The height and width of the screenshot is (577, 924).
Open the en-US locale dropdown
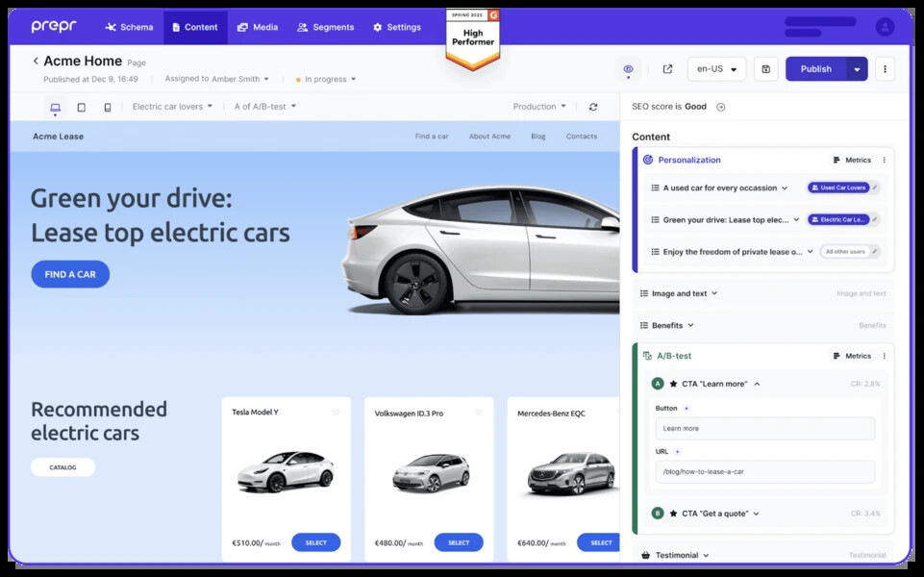click(x=716, y=69)
